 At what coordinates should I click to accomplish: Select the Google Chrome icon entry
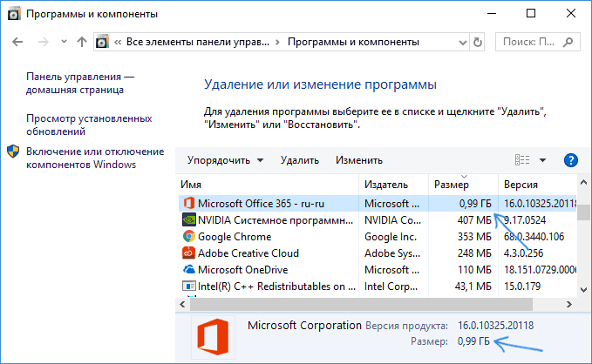coord(189,237)
